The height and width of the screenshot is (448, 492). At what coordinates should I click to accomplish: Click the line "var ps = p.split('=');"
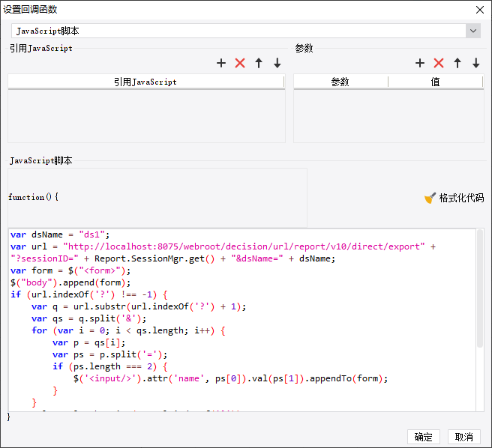[x=109, y=354]
